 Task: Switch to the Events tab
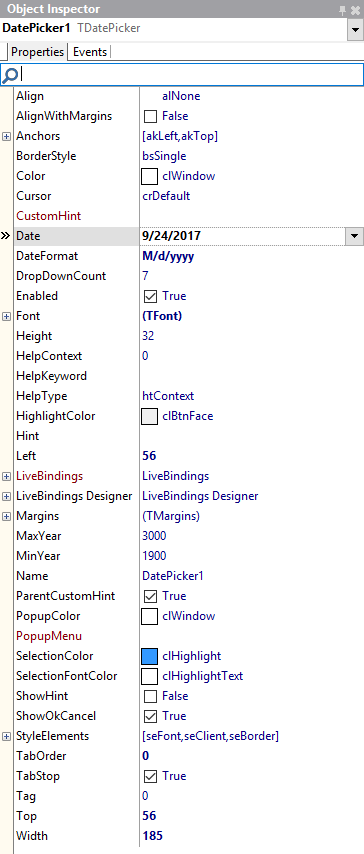tap(90, 52)
